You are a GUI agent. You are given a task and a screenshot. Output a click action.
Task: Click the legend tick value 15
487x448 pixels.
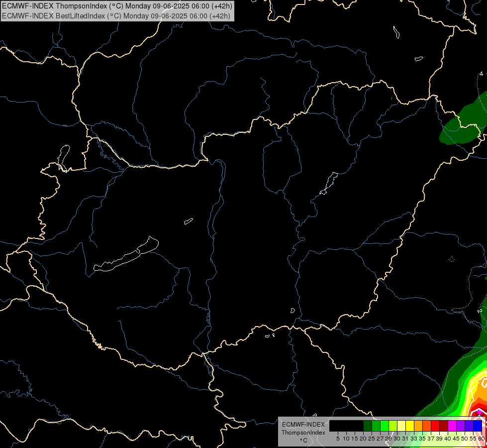point(355,439)
